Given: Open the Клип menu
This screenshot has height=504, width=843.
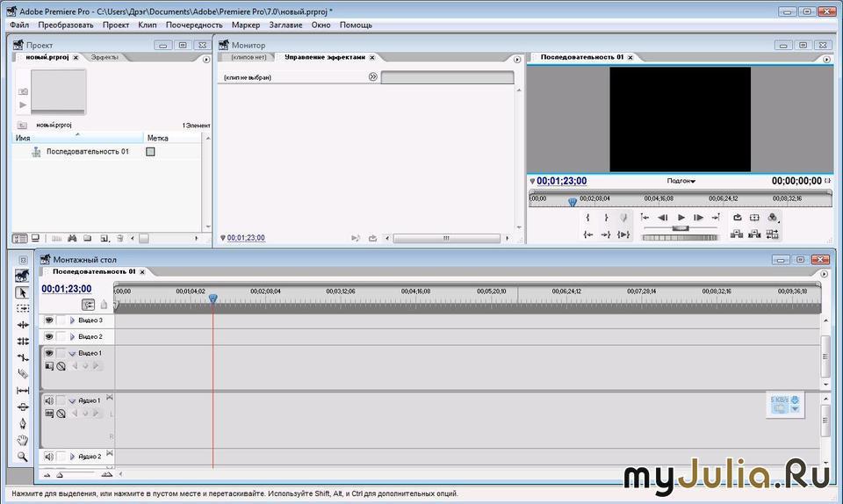Looking at the screenshot, I should [148, 25].
